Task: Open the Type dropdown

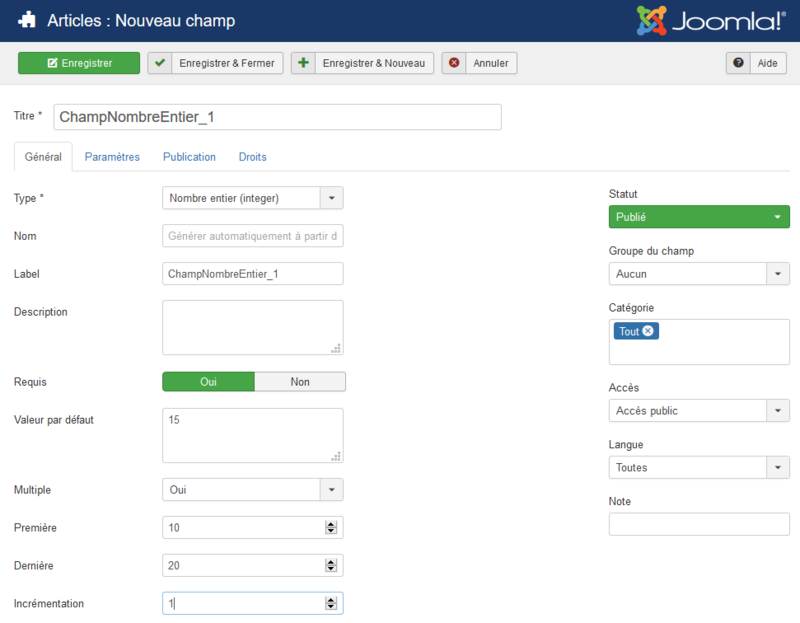Action: click(331, 198)
